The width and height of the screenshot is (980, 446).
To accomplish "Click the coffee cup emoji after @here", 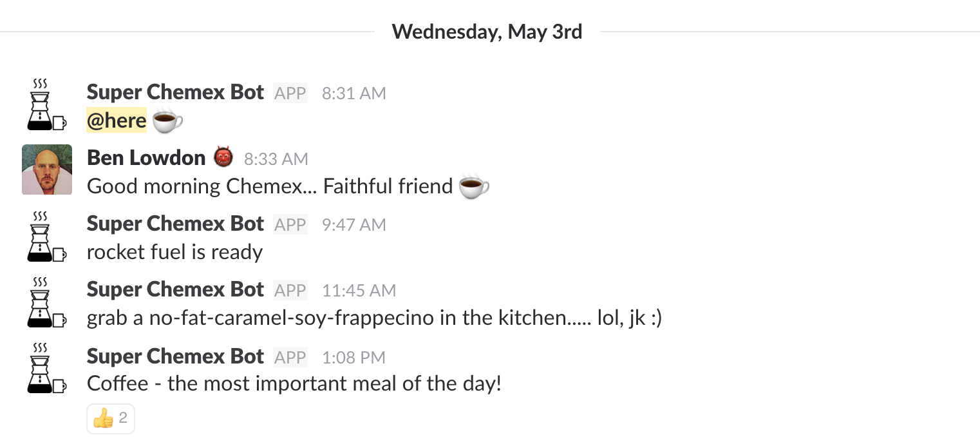I will point(167,121).
